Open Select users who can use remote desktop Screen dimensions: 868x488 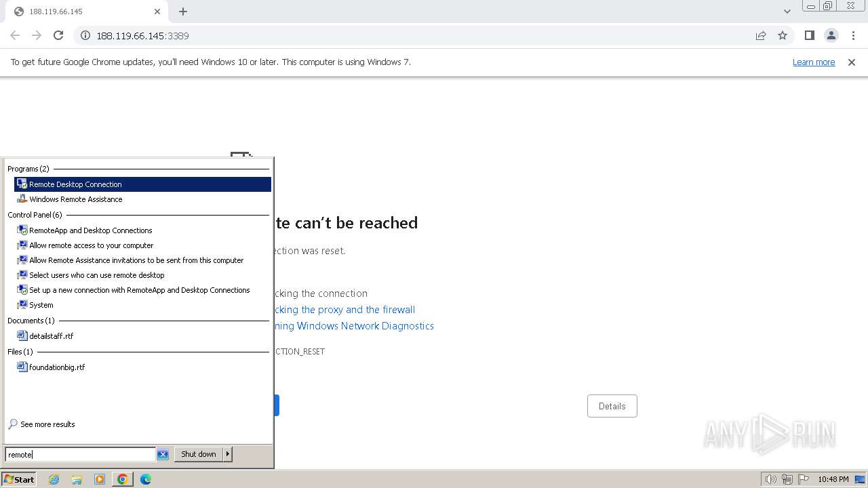pos(142,275)
